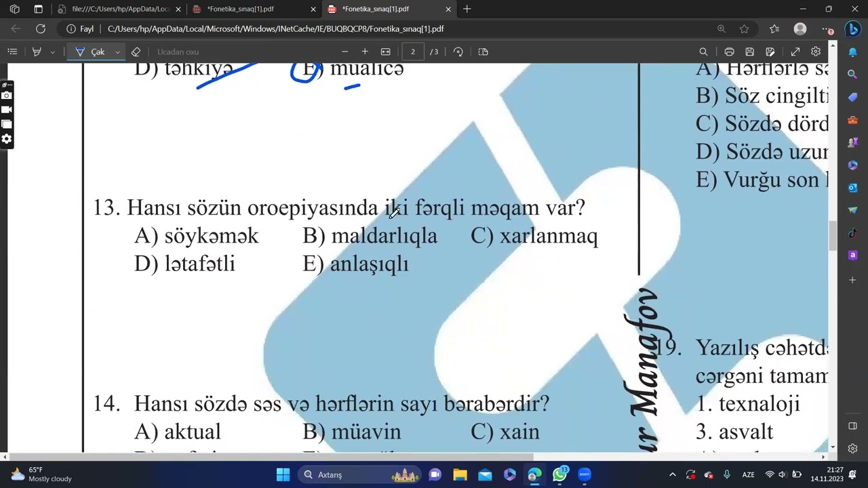Viewport: 868px width, 488px height.
Task: Open Zoom from the taskbar
Action: coord(585,474)
